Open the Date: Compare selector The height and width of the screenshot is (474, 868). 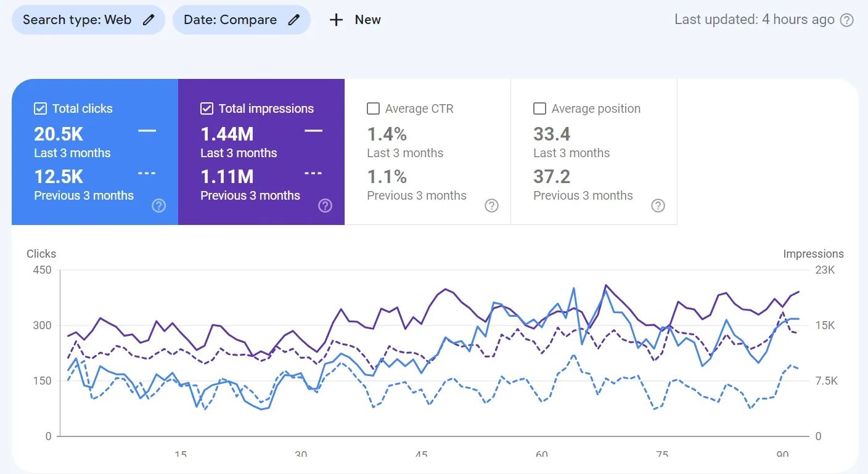[x=242, y=19]
